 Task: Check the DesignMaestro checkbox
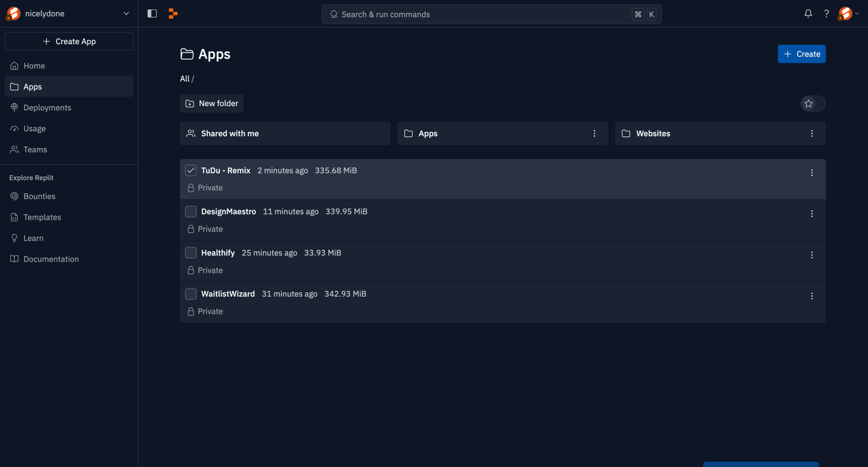(191, 212)
